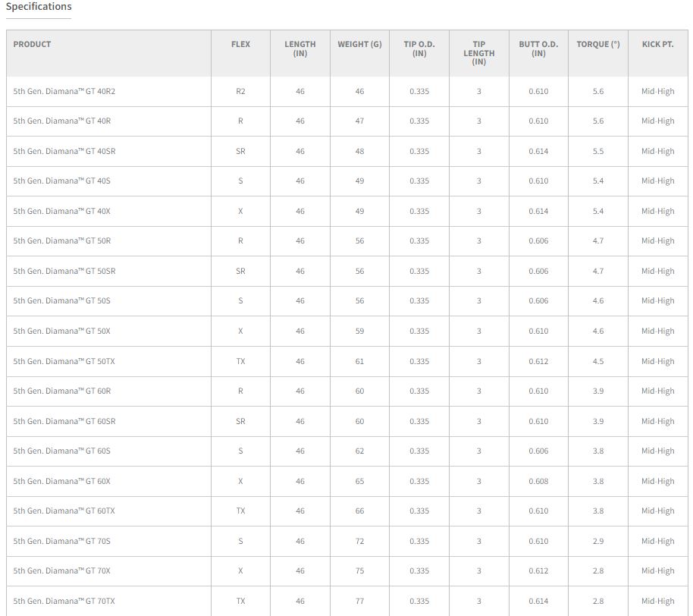Select the WEIGHT (G) column header
The width and height of the screenshot is (693, 616).
359,44
